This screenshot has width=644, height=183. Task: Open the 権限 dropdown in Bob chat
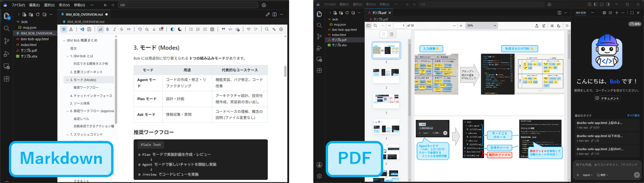602,175
